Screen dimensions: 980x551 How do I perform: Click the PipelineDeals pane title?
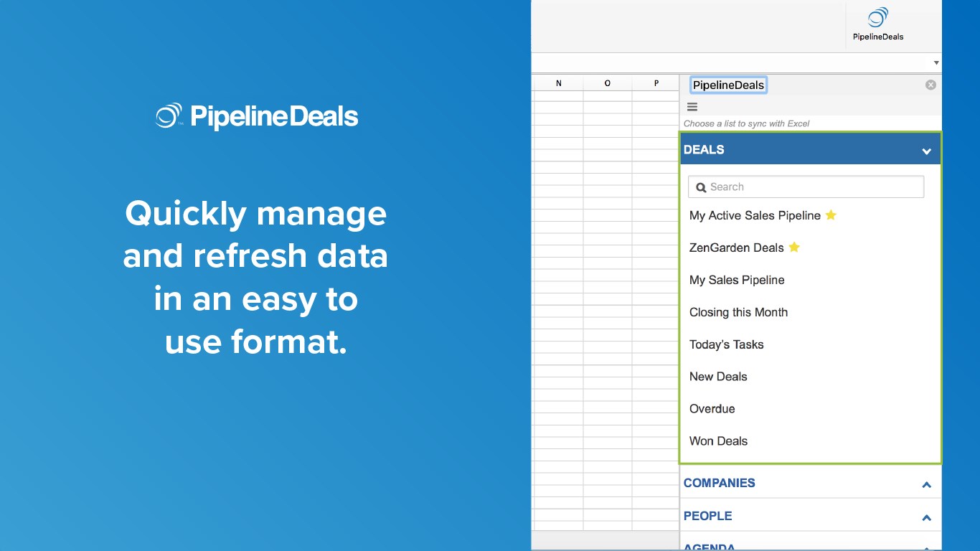click(728, 85)
